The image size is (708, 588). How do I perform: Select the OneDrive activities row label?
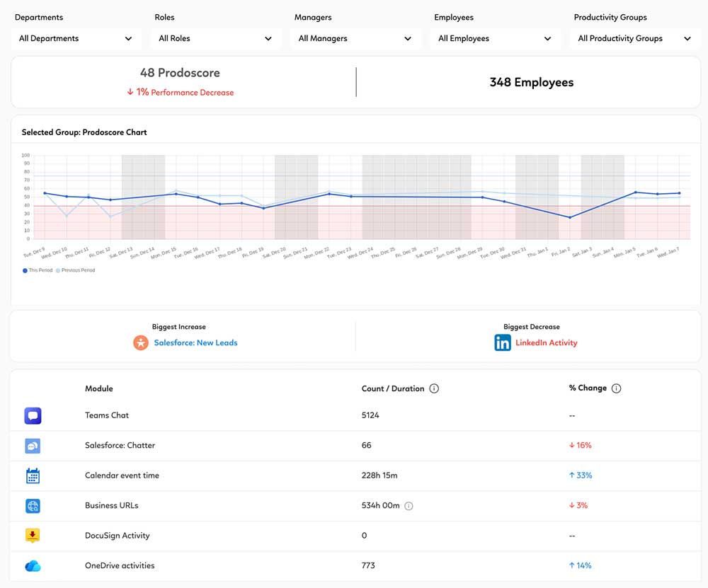coord(120,565)
